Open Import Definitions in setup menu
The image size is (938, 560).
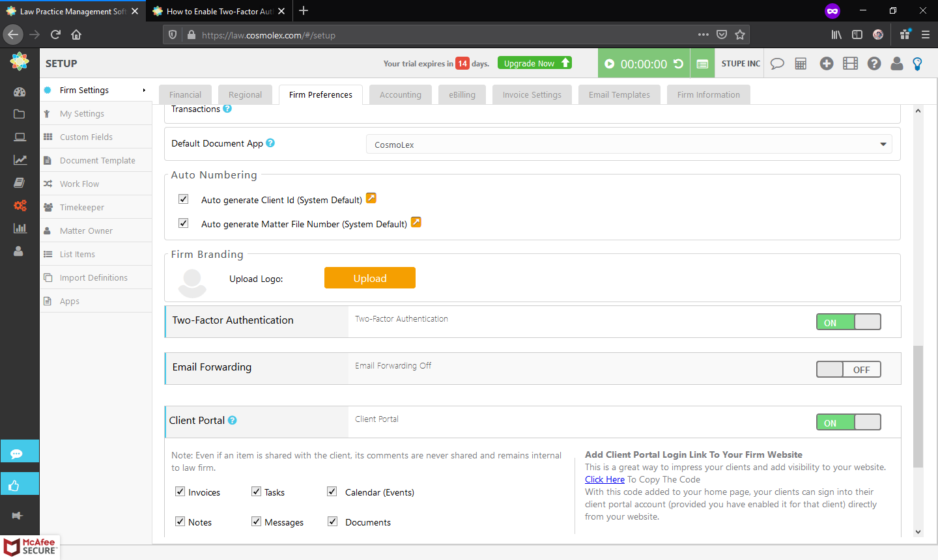coord(96,277)
